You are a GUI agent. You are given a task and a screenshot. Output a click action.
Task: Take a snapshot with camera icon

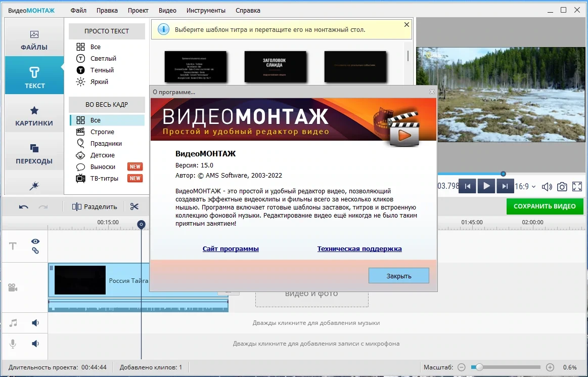coord(562,186)
